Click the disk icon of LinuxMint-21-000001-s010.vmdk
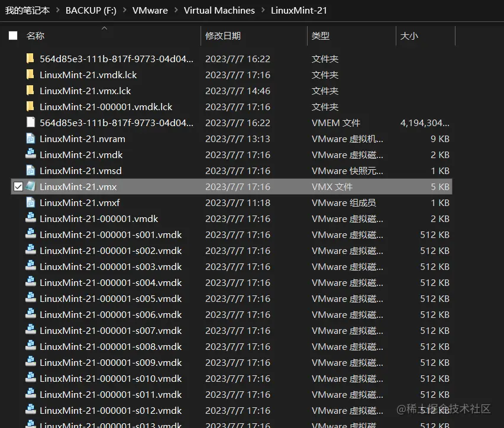Screen dimensions: 504x428 point(31,378)
